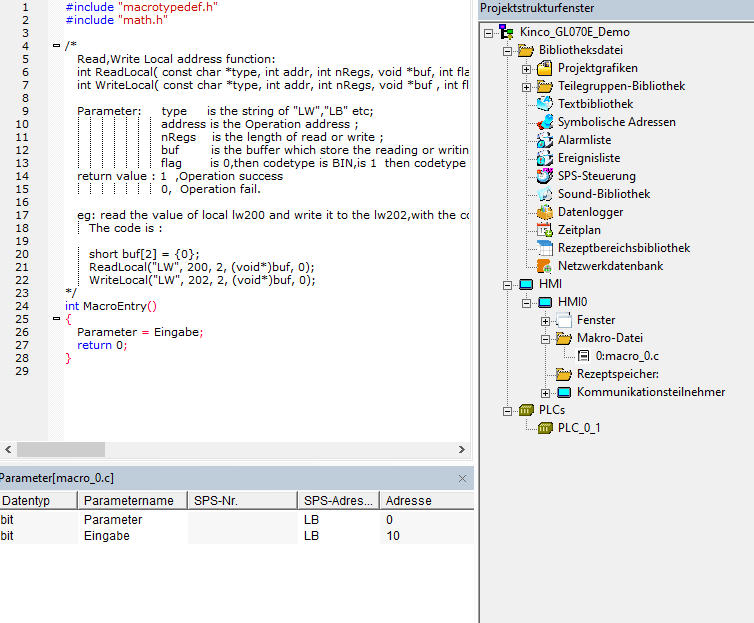Click the Rezeptspeicher folder icon
The width and height of the screenshot is (754, 623).
564,374
